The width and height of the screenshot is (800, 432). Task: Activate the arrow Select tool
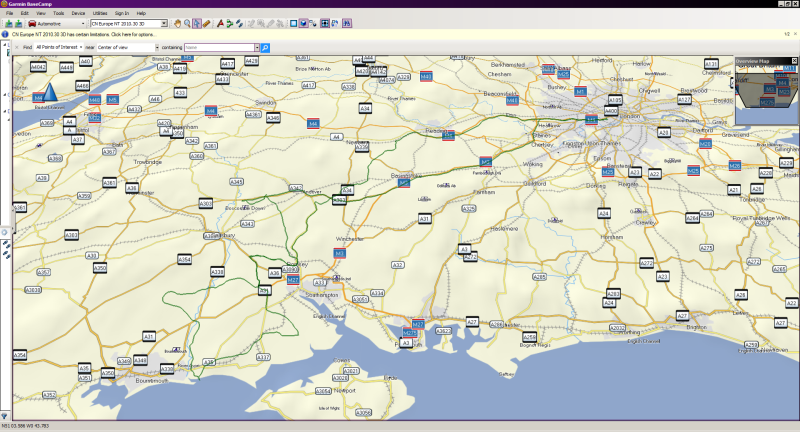point(197,22)
